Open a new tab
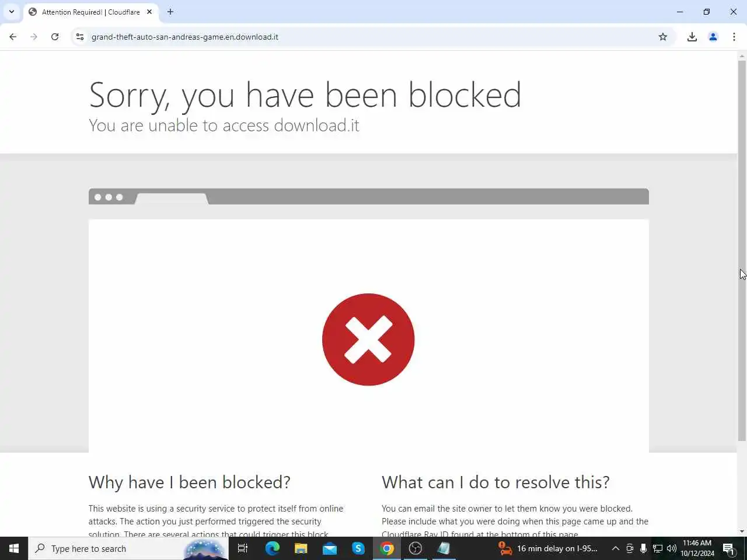This screenshot has height=560, width=747. [x=170, y=12]
